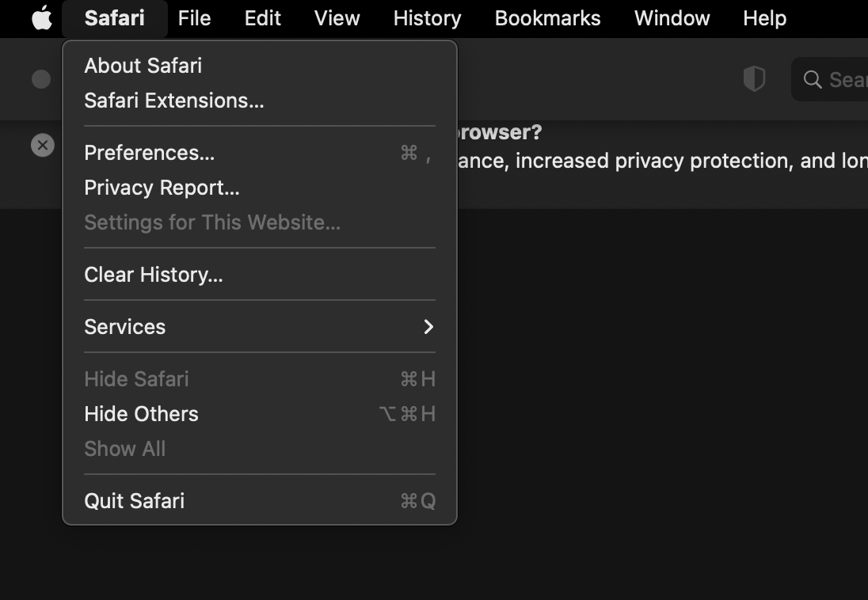Open the File menu

click(x=194, y=18)
